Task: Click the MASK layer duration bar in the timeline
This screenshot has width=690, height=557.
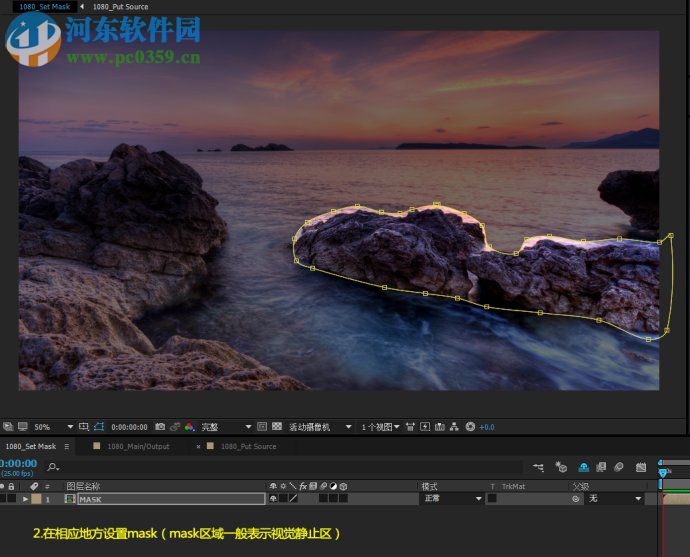Action: pyautogui.click(x=676, y=499)
